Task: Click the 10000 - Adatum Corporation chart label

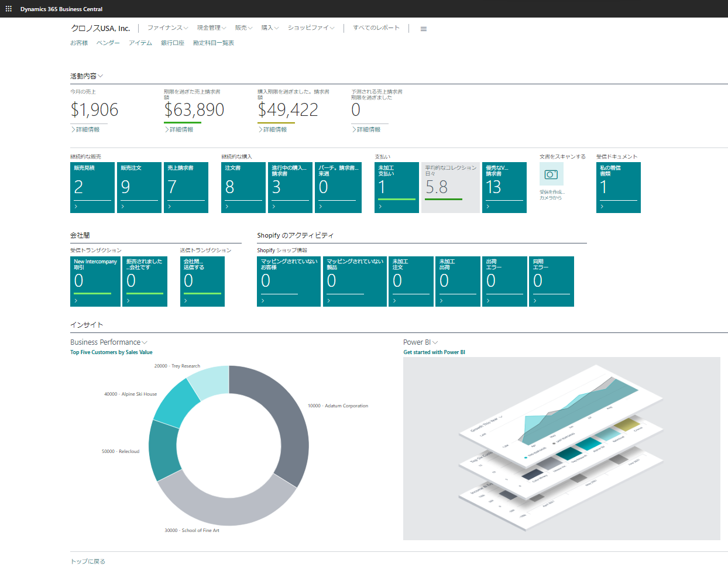Action: [338, 406]
